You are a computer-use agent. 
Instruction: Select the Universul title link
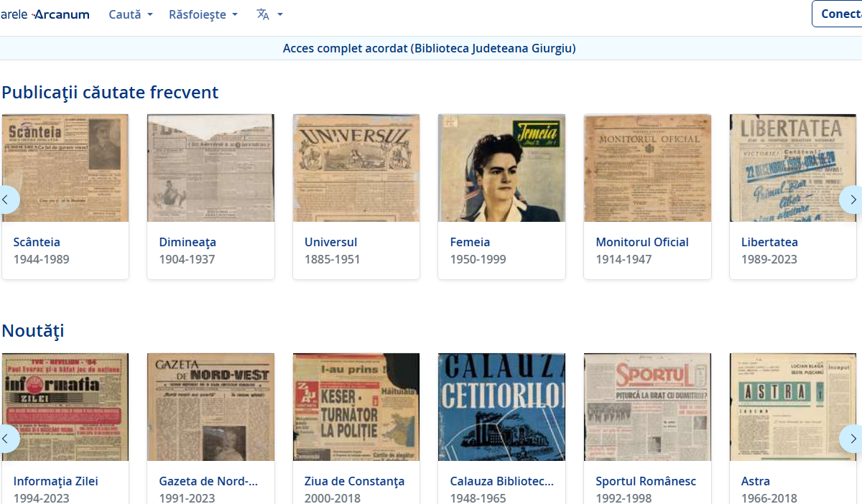click(330, 242)
